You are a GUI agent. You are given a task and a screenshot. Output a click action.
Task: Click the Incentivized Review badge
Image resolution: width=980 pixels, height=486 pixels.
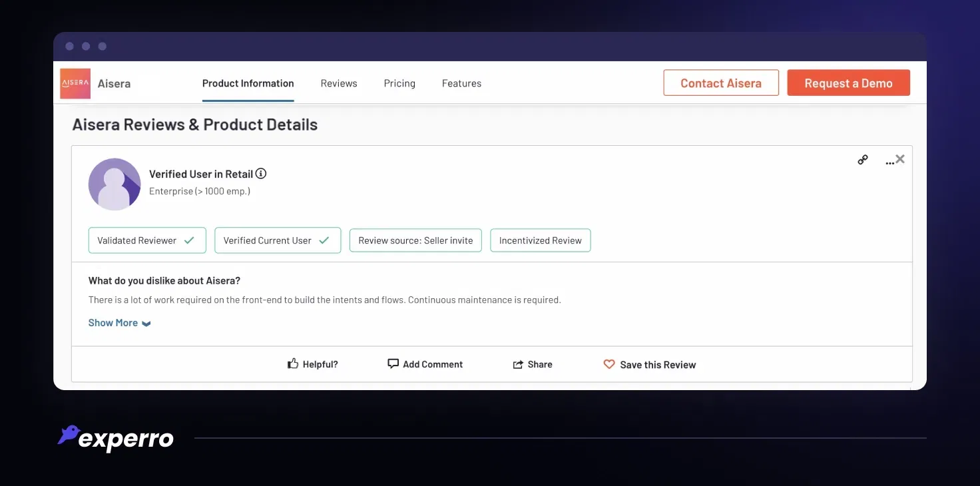coord(541,240)
